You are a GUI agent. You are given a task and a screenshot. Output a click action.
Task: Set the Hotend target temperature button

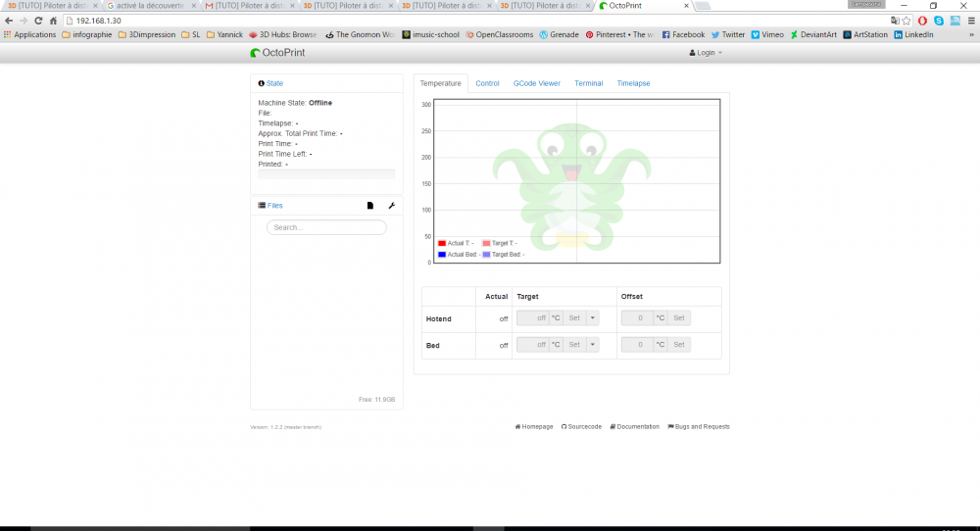click(x=574, y=318)
